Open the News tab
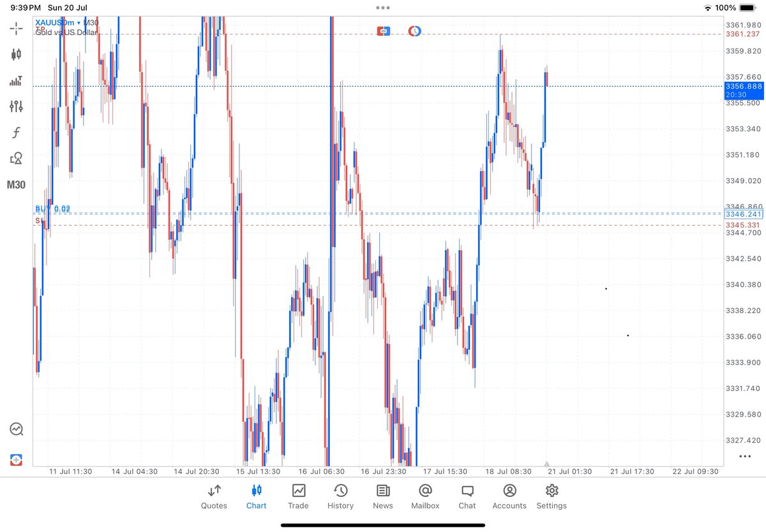Screen dimensions: 766x532 [383, 496]
